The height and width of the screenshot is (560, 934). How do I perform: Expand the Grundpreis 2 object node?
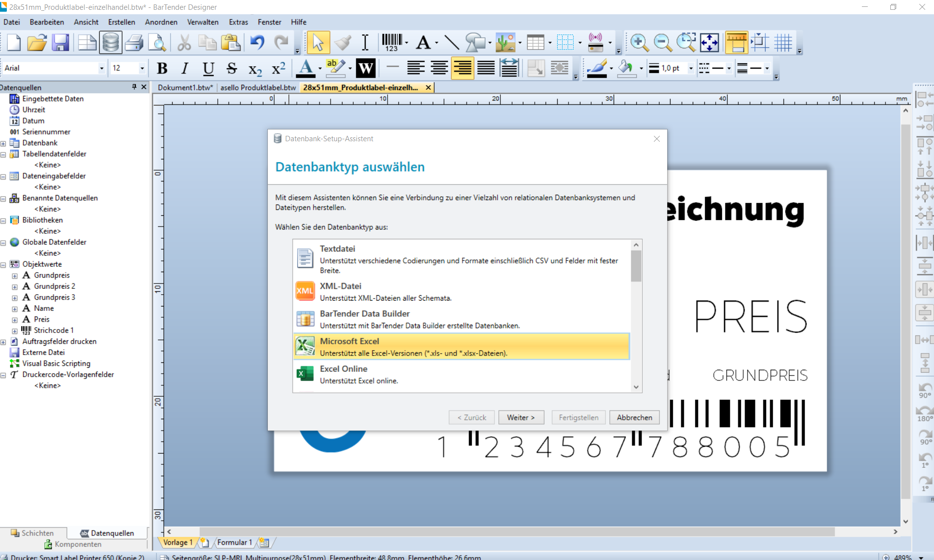pyautogui.click(x=15, y=287)
